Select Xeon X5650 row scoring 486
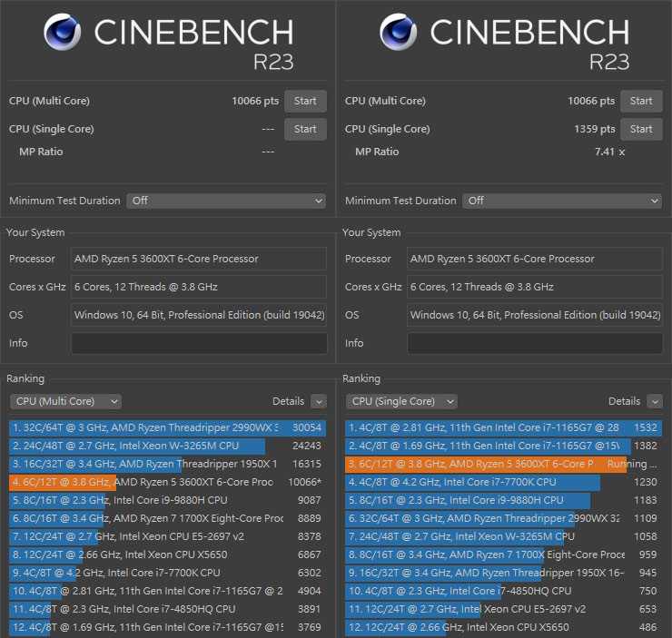 (x=503, y=627)
